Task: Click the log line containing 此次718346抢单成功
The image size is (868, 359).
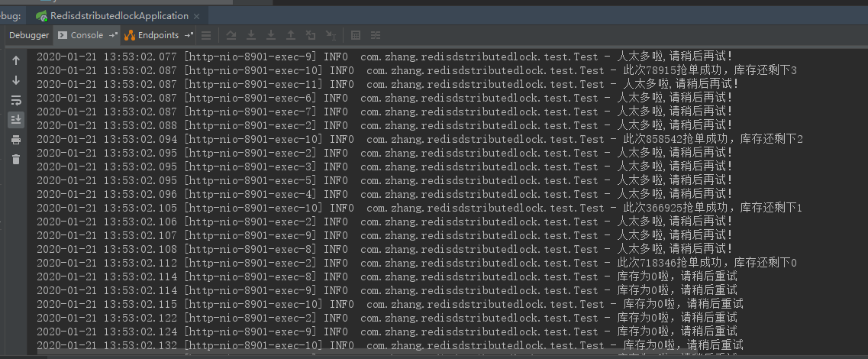Action: (416, 264)
